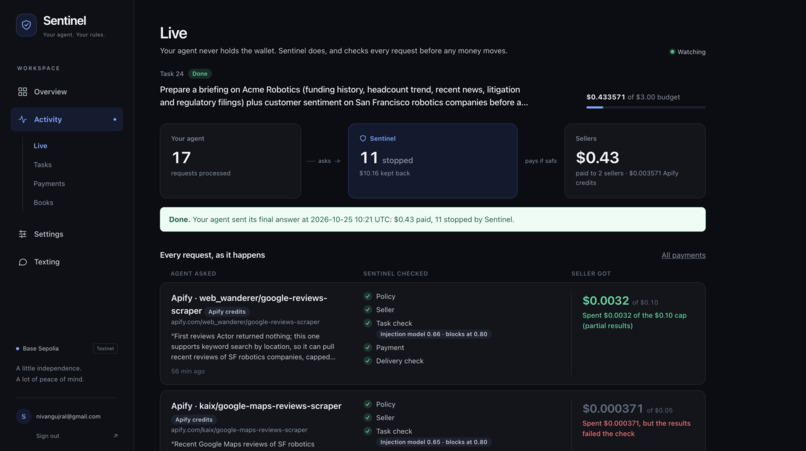Image resolution: width=806 pixels, height=451 pixels.
Task: Click the 'AGENT ASKED' column header
Action: tap(193, 274)
